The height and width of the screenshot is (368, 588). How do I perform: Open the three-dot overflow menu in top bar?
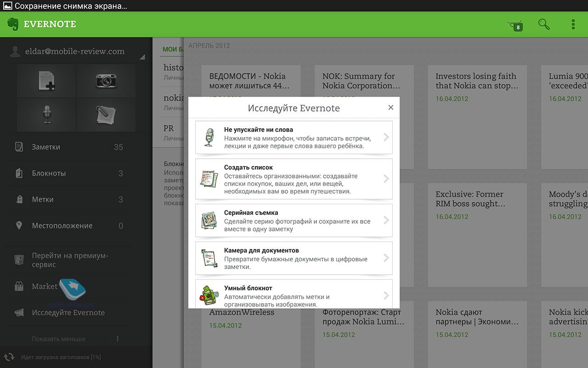(x=573, y=25)
